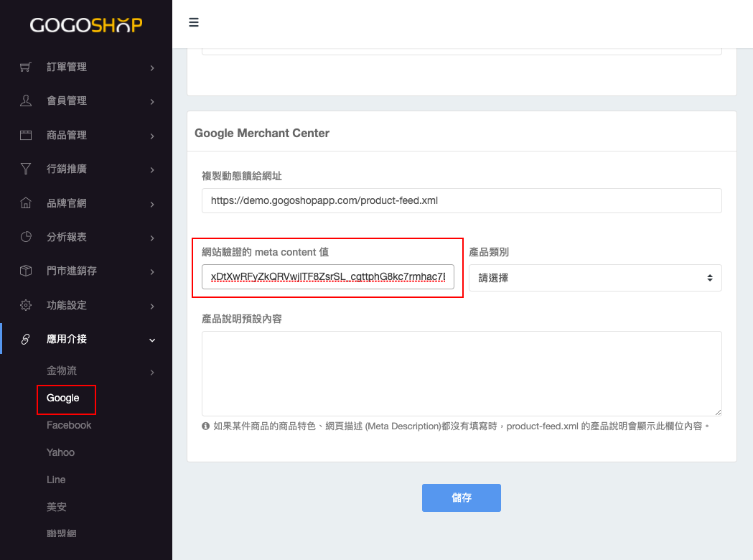Expand the 金物流 submenu chevron
Viewport: 753px width, 560px height.
point(152,373)
